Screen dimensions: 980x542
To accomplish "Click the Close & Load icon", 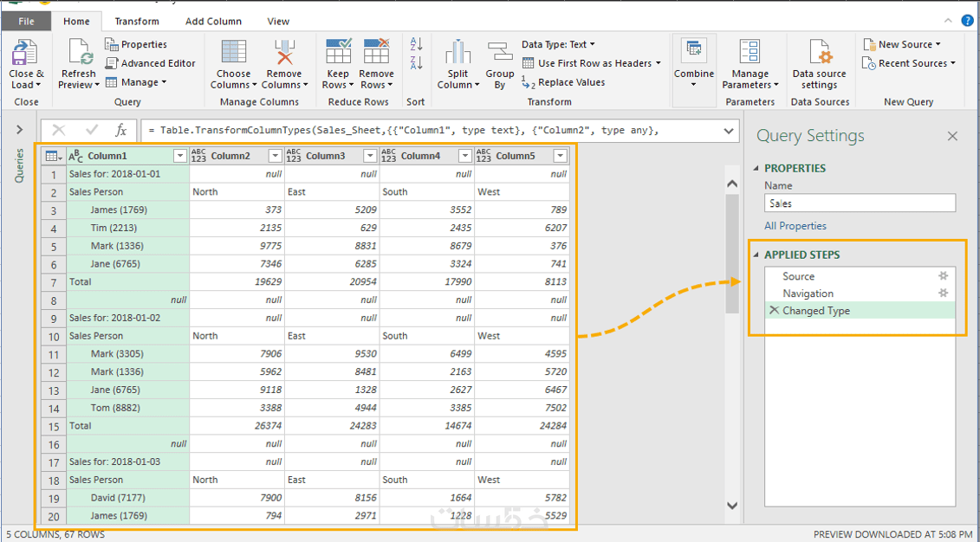I will 25,55.
